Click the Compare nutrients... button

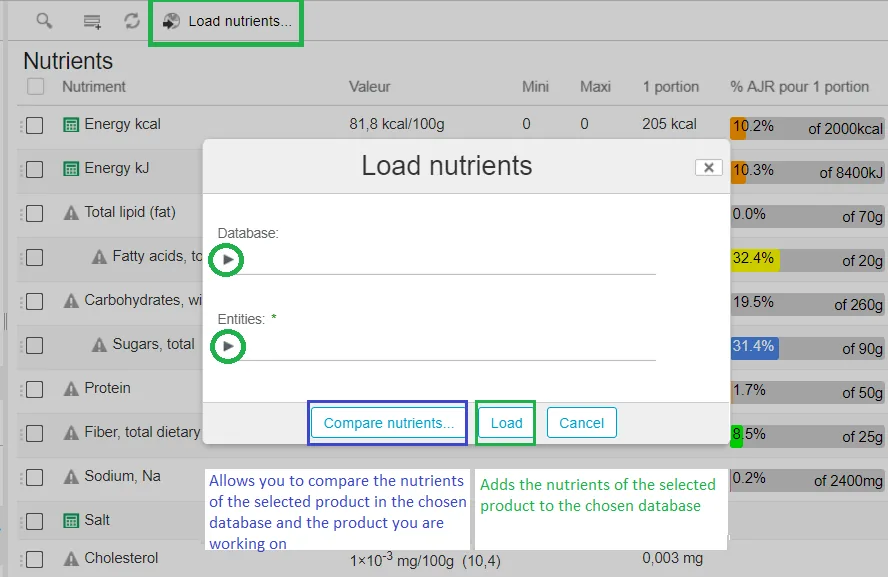click(388, 423)
